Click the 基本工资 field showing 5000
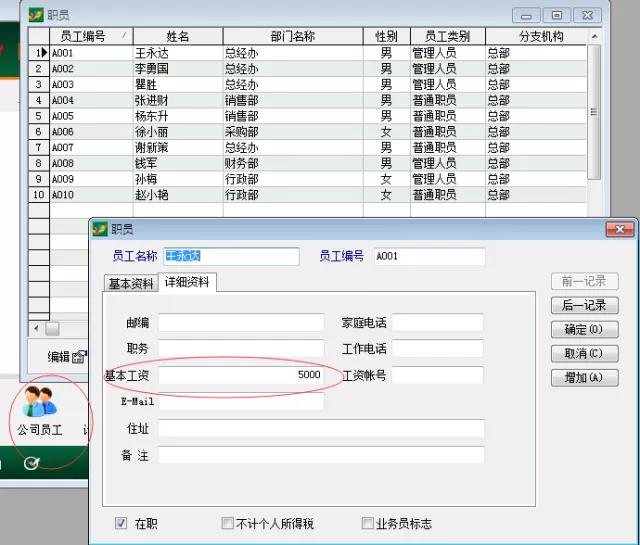This screenshot has width=640, height=545. pyautogui.click(x=241, y=375)
